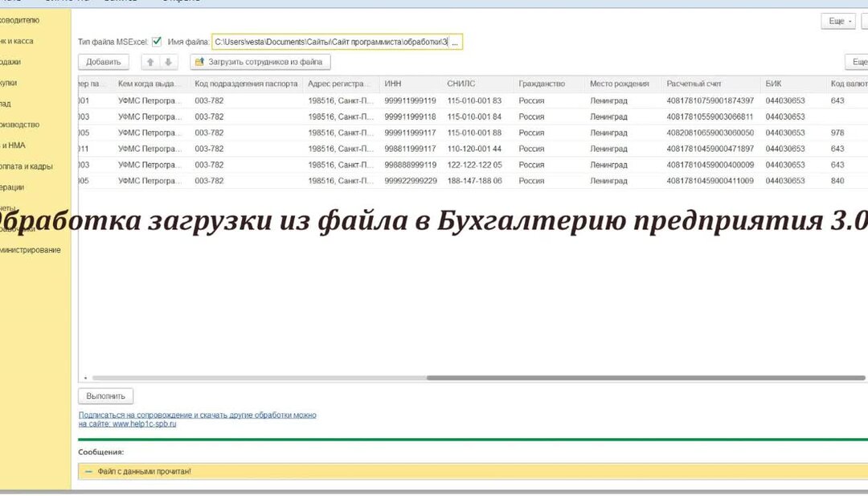Image resolution: width=868 pixels, height=496 pixels.
Task: Click the 'Расчетный счет' column header
Action: [x=711, y=84]
